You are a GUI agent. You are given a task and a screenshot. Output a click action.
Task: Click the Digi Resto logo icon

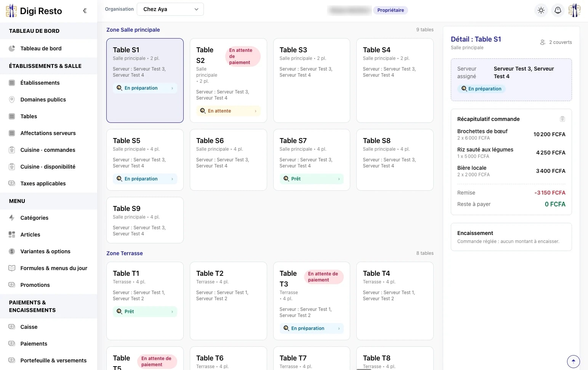[x=11, y=11]
